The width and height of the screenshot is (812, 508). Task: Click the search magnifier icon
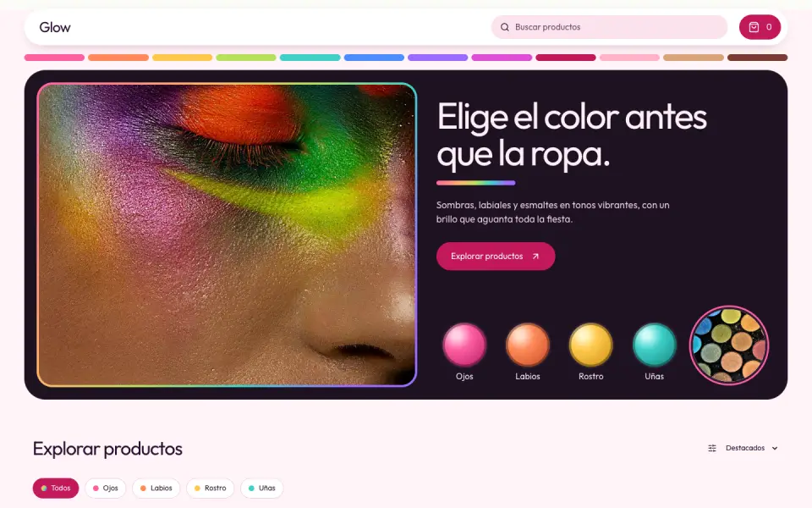[x=504, y=27]
